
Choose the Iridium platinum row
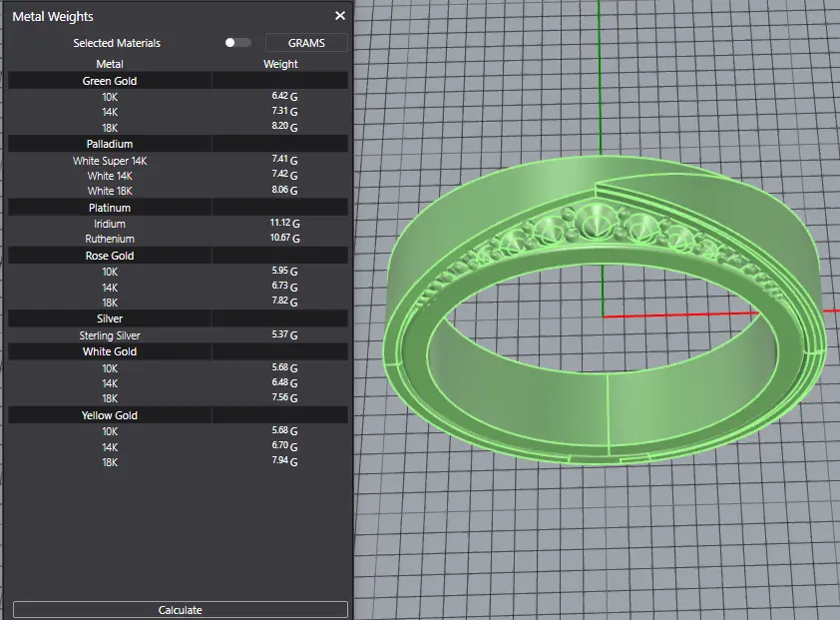point(110,225)
